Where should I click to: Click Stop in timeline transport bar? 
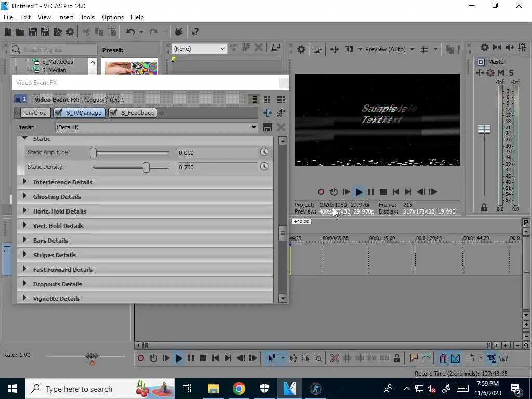203,358
